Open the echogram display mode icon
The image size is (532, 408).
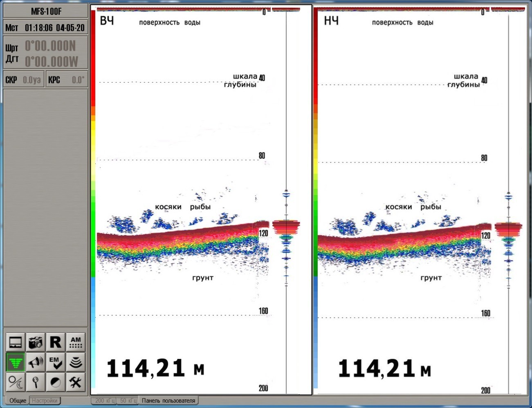[x=16, y=342]
